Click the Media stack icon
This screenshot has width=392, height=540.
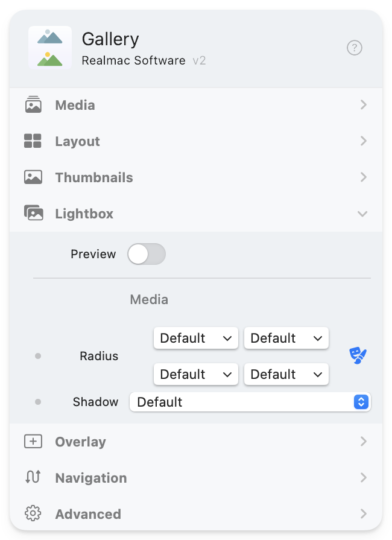(33, 105)
